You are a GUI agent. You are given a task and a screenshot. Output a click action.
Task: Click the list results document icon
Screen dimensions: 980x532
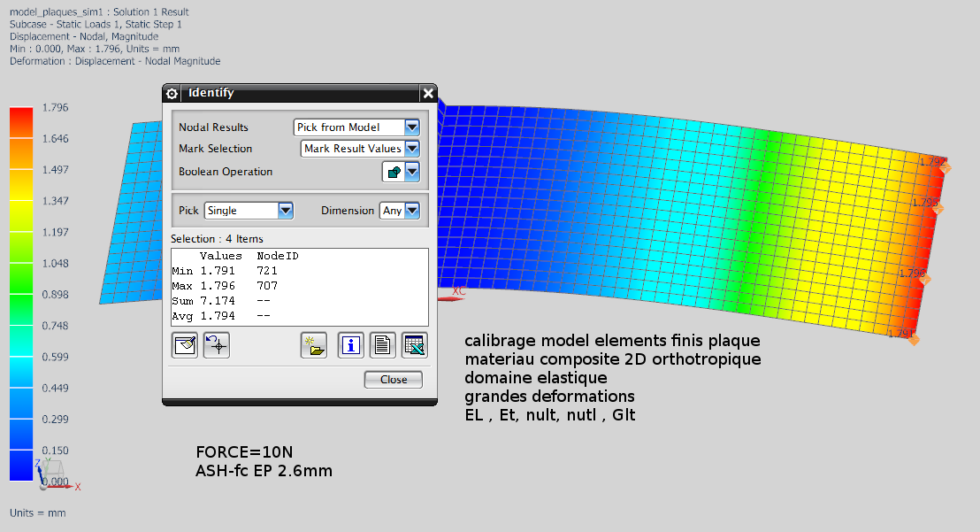coord(382,345)
